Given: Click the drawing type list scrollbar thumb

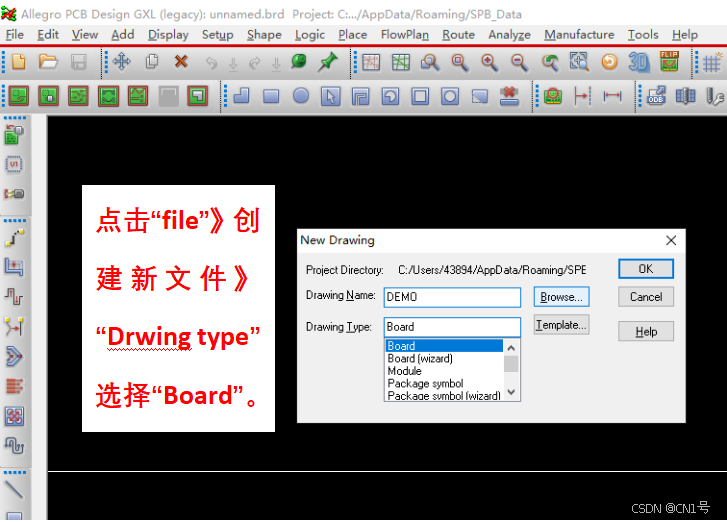Looking at the screenshot, I should [x=511, y=364].
